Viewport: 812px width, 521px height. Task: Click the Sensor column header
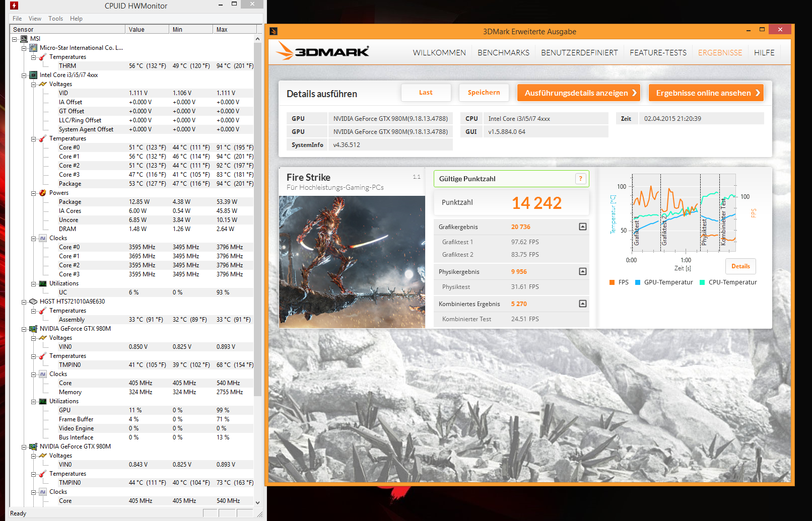pos(68,29)
